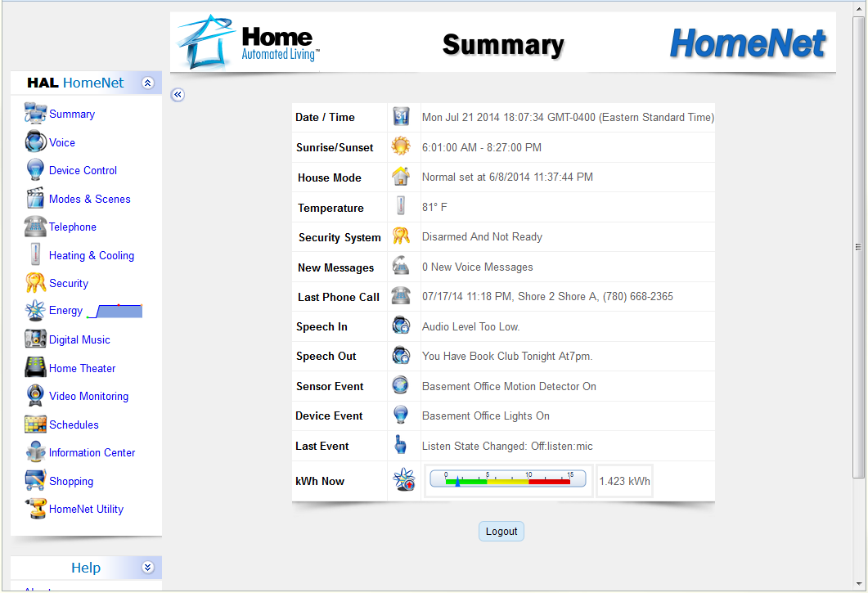Click the Speech In globe icon
The image size is (868, 593).
click(401, 326)
